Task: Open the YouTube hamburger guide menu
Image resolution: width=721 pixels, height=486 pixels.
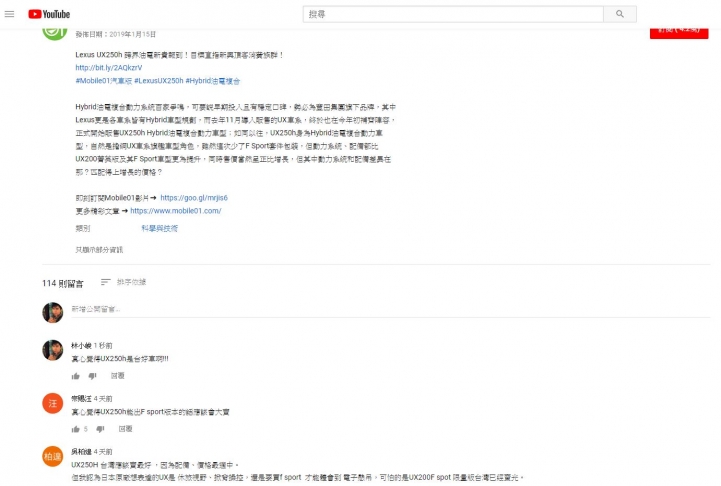Action: 9,14
